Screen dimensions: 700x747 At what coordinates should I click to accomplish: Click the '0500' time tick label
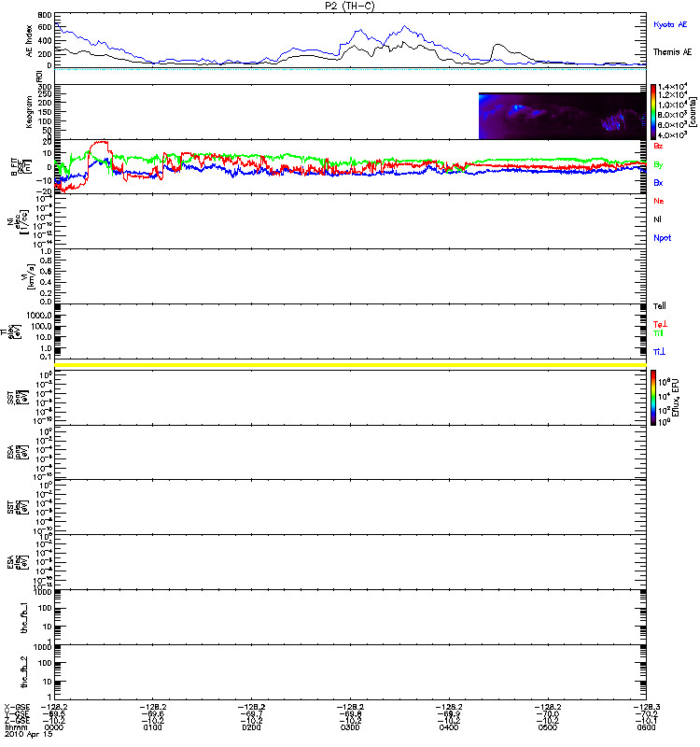548,727
